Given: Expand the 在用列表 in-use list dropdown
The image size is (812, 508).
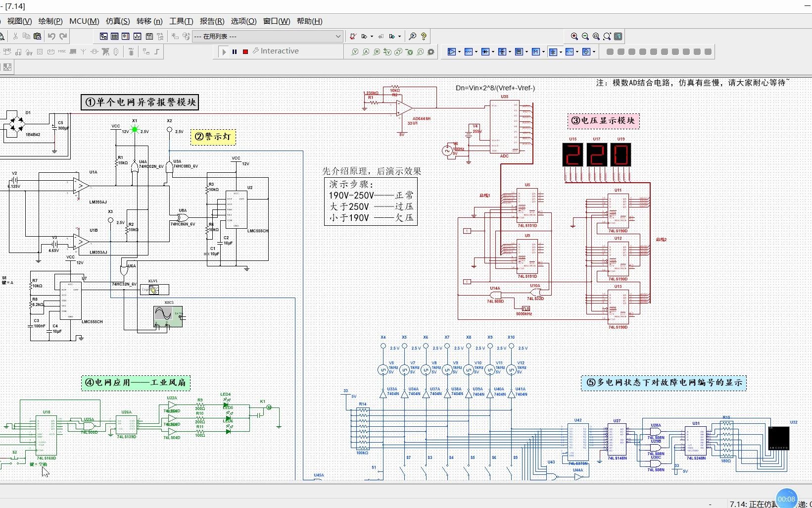Looking at the screenshot, I should coord(338,36).
